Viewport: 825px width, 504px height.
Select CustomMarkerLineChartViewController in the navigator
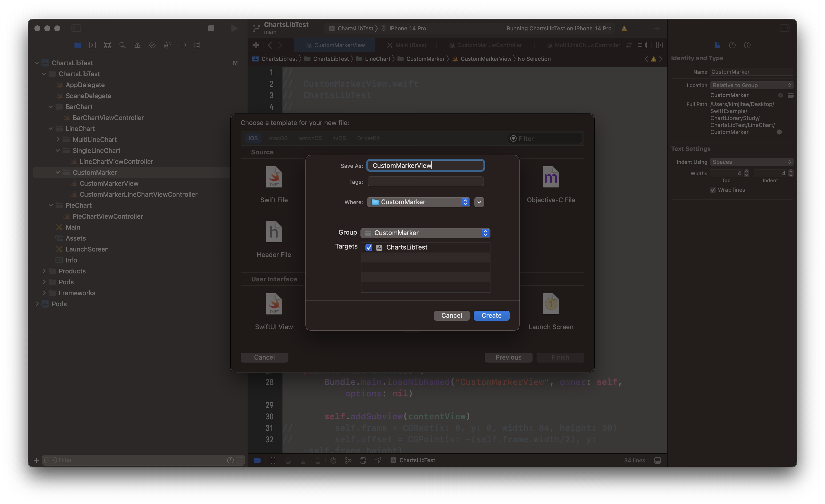pos(138,194)
